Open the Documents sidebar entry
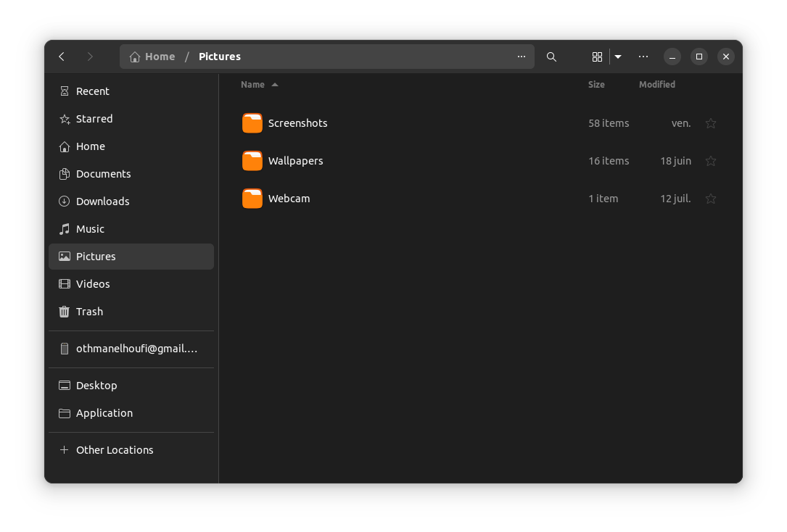This screenshot has height=532, width=787. tap(104, 173)
